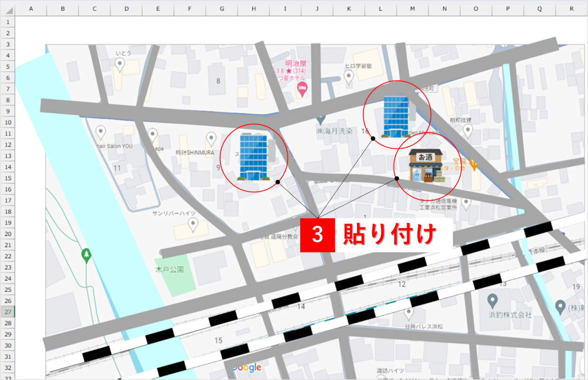Viewport: 588px width, 380px height.
Task: Click block number 8 on map
Action: (x=218, y=81)
